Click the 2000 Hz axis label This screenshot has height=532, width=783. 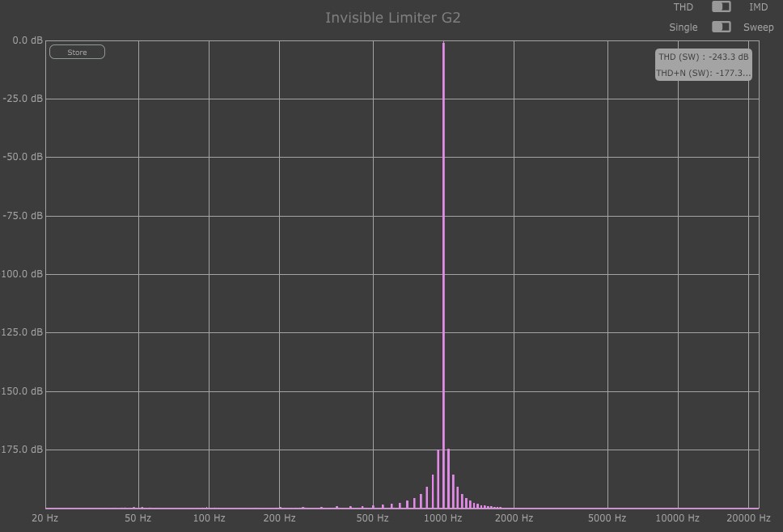pos(514,518)
